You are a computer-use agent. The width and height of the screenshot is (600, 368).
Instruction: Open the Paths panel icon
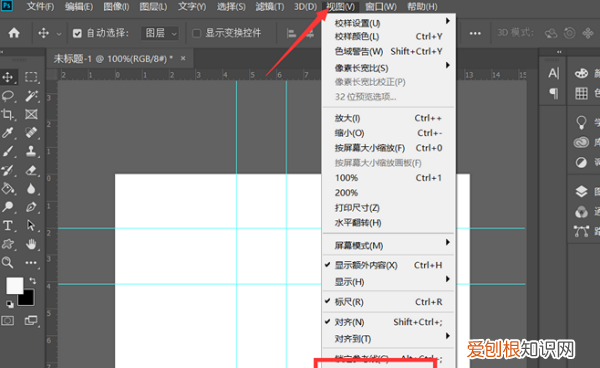click(581, 231)
